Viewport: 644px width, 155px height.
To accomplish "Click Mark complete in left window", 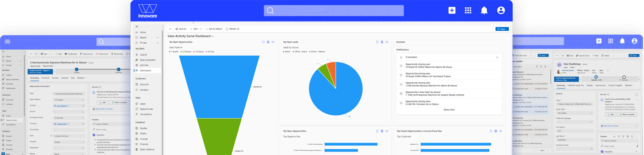I will [119, 102].
